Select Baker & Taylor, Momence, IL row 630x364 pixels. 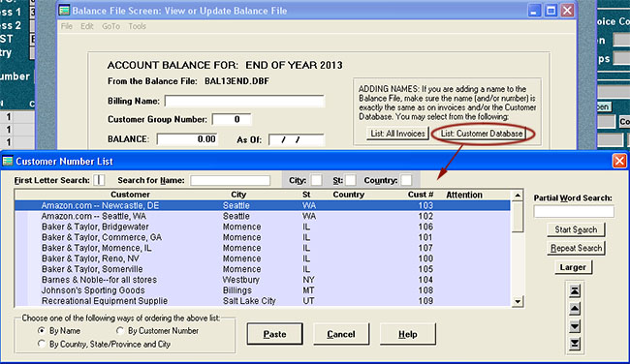click(x=263, y=248)
